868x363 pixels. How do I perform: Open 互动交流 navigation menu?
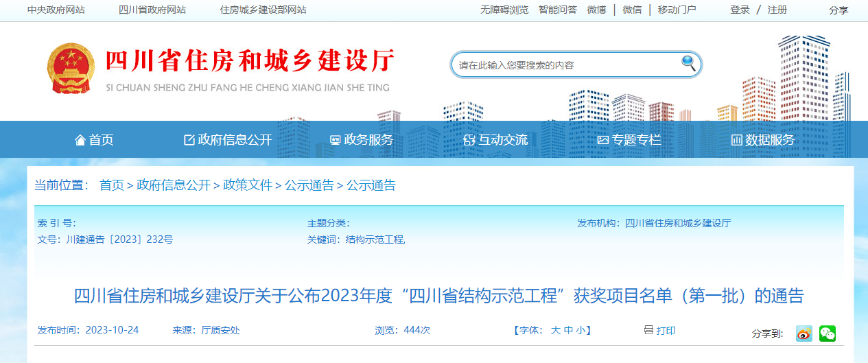(496, 140)
